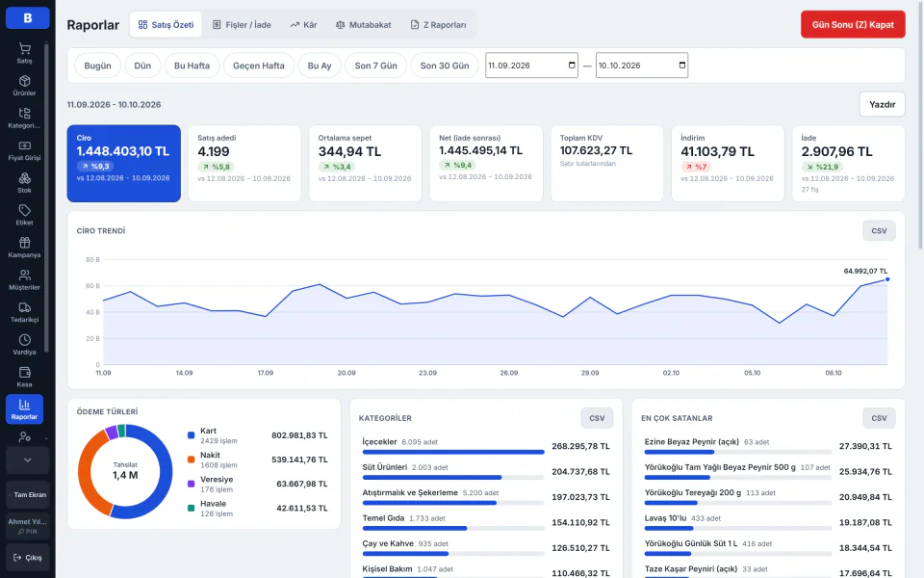Click the B logo at sidebar top
The height and width of the screenshot is (578, 924).
[28, 17]
